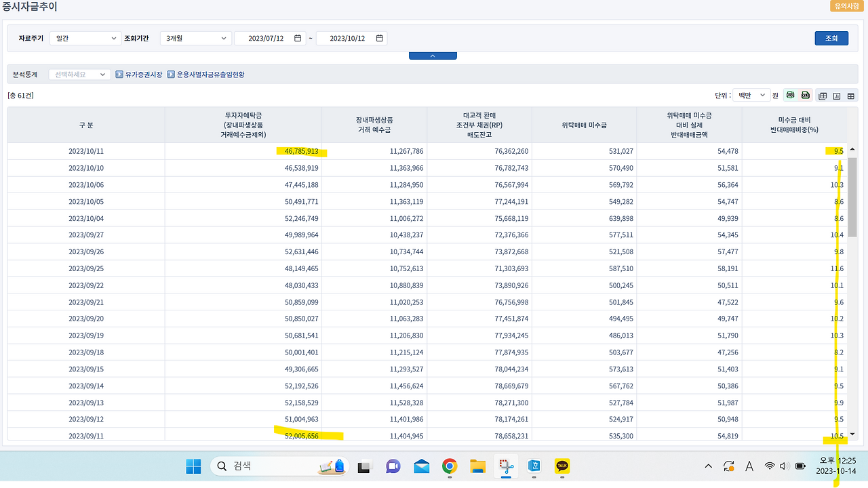Switch to the chart view icon
The image size is (868, 488).
(837, 96)
